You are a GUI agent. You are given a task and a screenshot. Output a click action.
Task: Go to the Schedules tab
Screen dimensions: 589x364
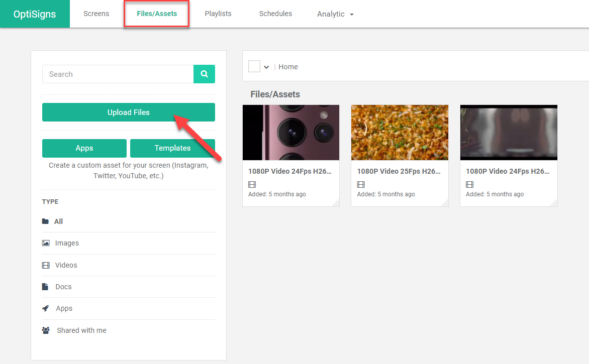click(275, 14)
